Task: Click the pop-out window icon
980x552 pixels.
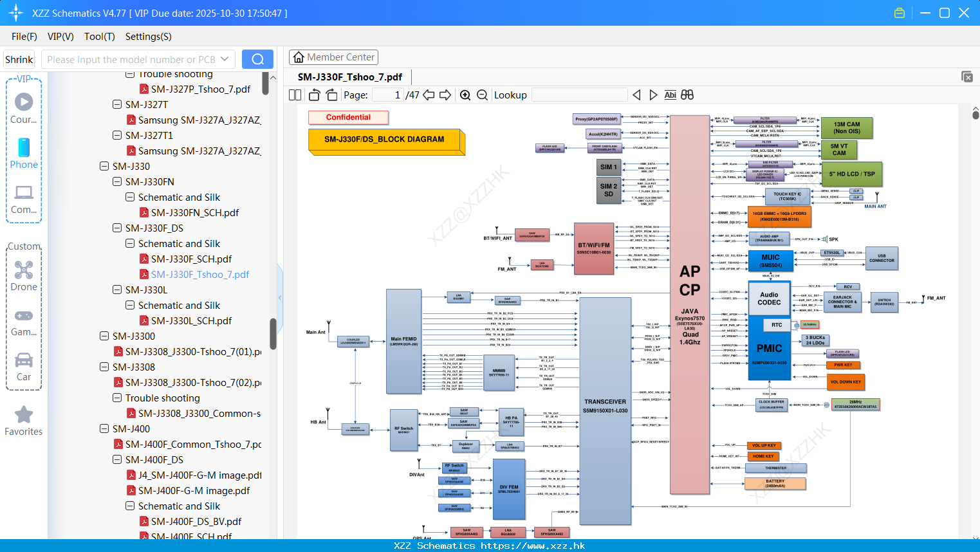Action: coord(967,77)
